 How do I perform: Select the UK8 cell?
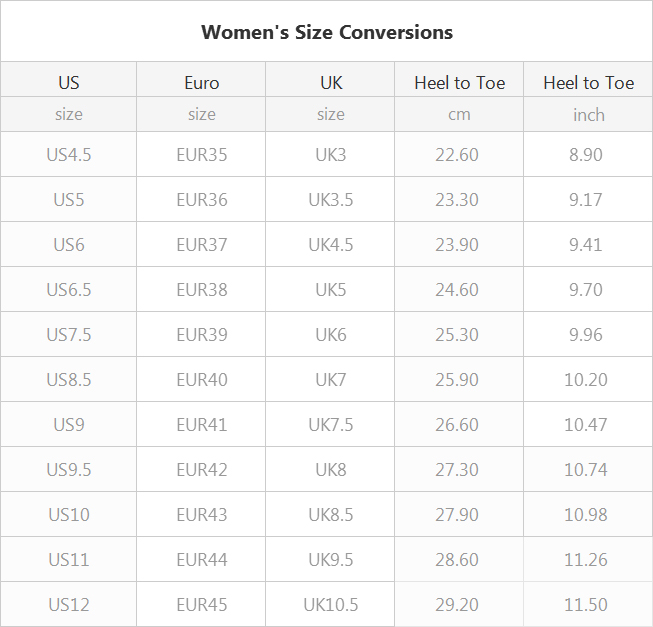point(331,470)
